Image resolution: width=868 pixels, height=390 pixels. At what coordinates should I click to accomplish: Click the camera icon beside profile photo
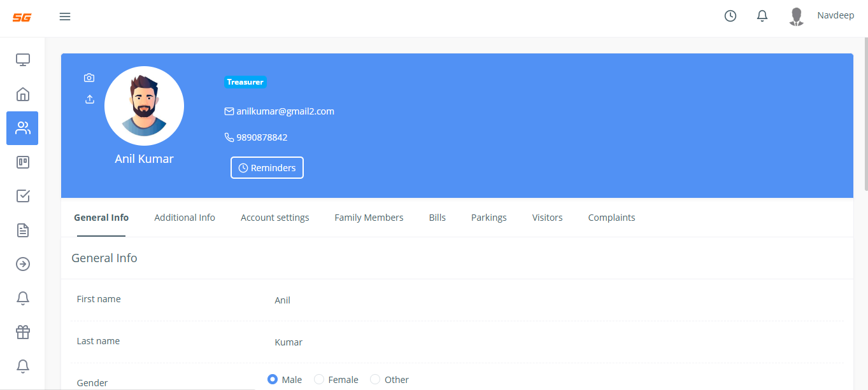89,78
